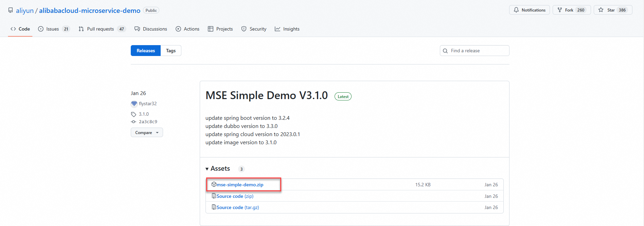Image resolution: width=644 pixels, height=226 pixels.
Task: Click the fork count 260
Action: (x=581, y=10)
